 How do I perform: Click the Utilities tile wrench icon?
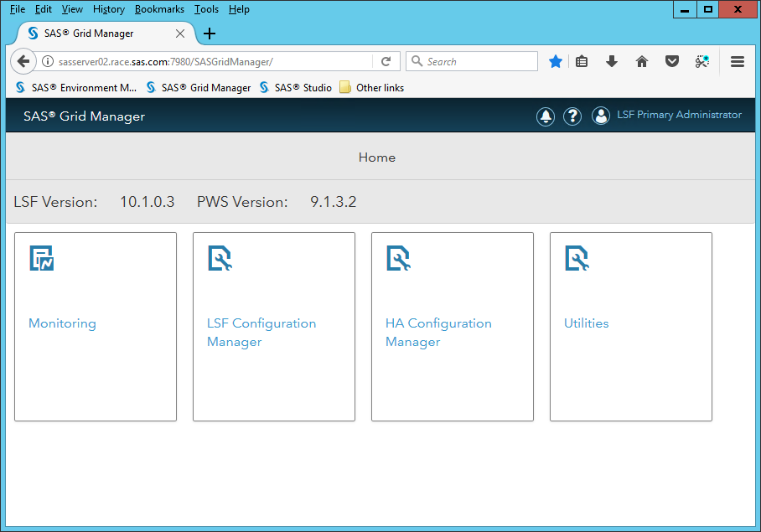[577, 258]
